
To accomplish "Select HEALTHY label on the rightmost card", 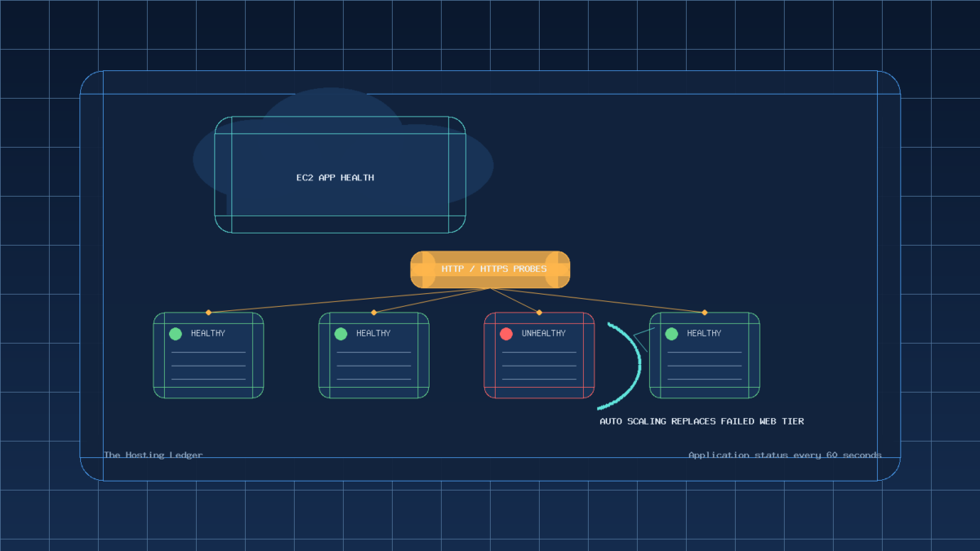I will click(x=704, y=333).
